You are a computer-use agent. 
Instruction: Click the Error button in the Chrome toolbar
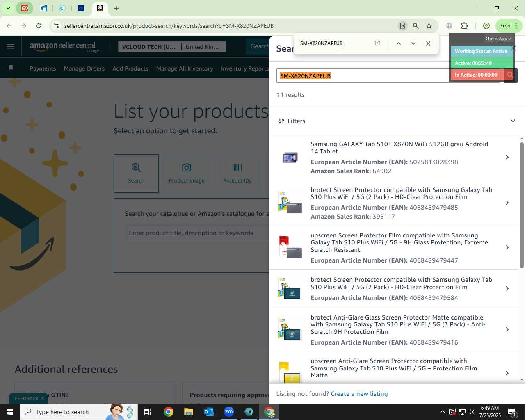pyautogui.click(x=508, y=26)
